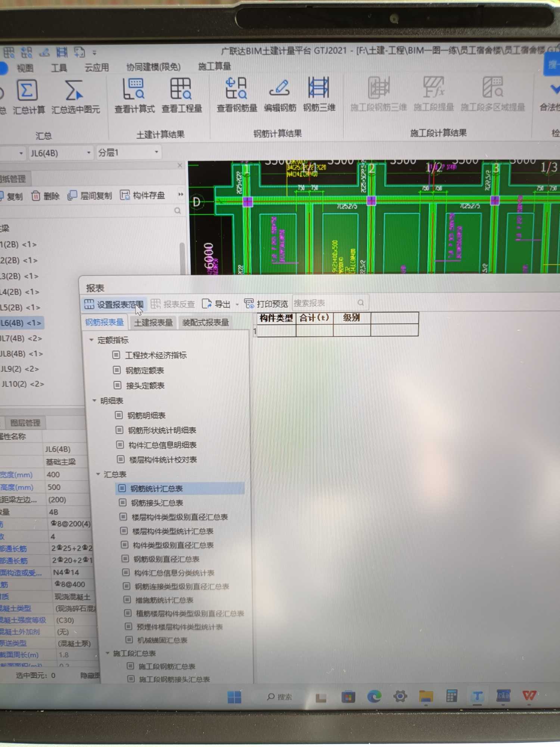Select 钢筋统计汇总表 report
The width and height of the screenshot is (560, 747).
180,488
